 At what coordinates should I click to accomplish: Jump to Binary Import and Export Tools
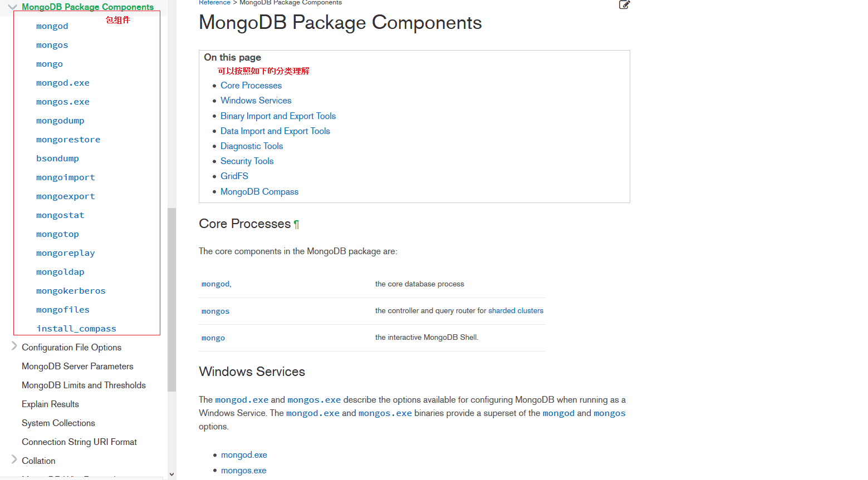pyautogui.click(x=278, y=116)
